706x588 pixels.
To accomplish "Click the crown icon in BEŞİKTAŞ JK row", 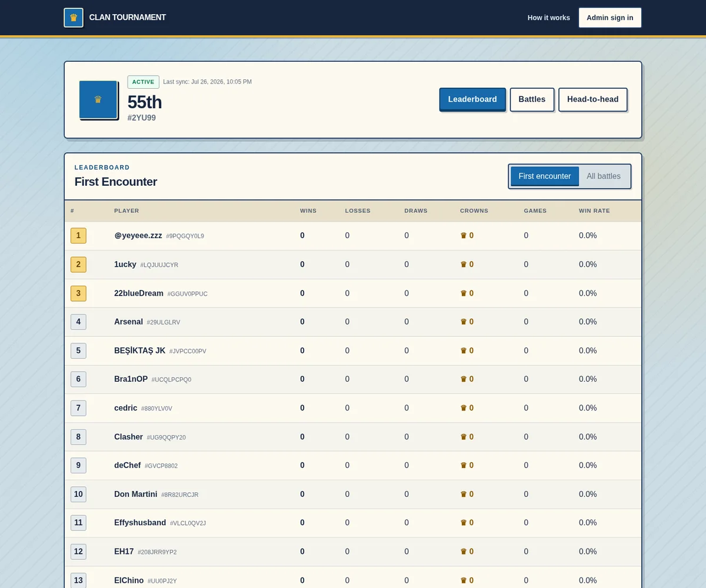I will pos(464,350).
